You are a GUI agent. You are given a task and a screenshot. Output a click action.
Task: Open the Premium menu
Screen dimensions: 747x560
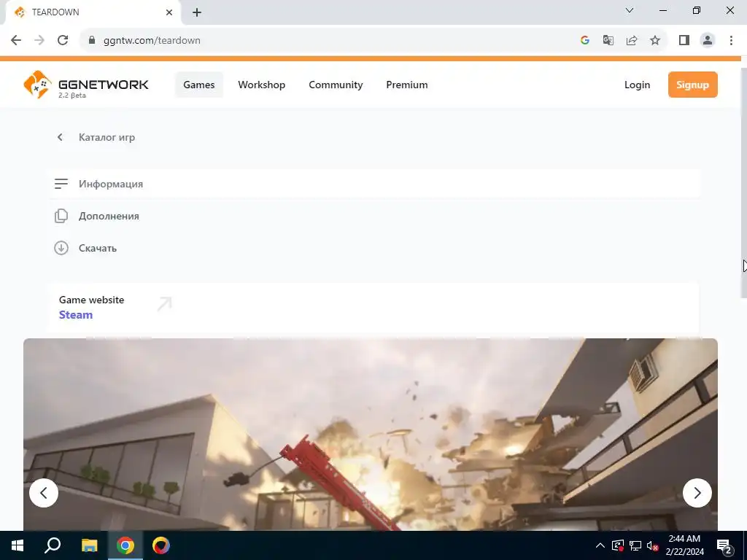click(407, 85)
